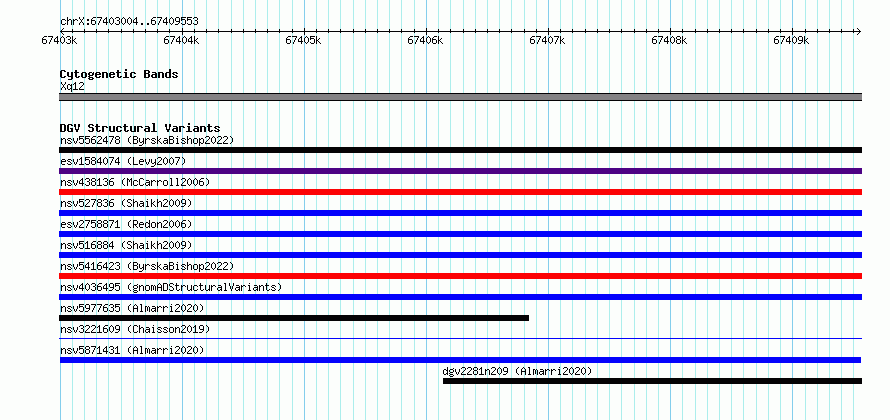Open nsv5977635 (Almarri2020) label
Screen dimensions: 890x420
[x=132, y=308]
